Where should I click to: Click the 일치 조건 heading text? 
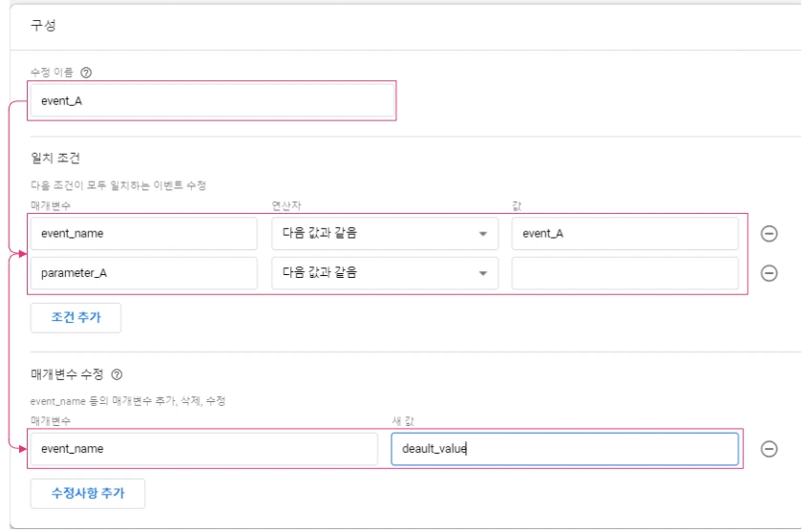[x=55, y=158]
